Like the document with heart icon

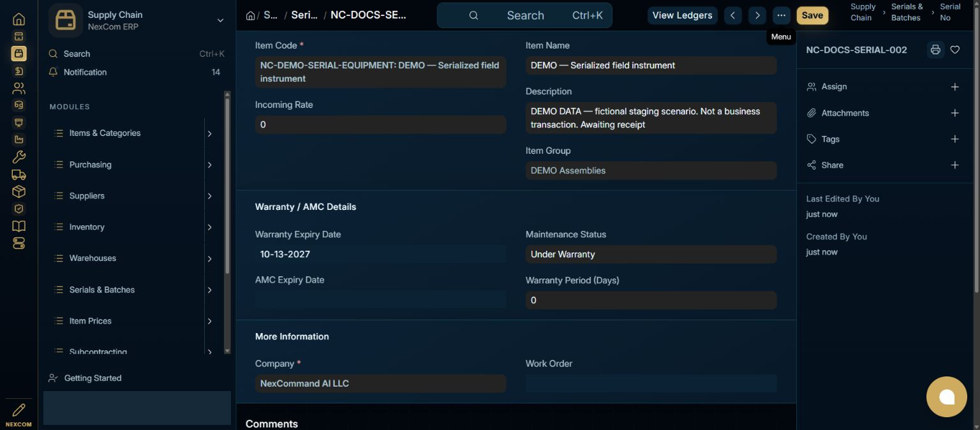pos(955,50)
